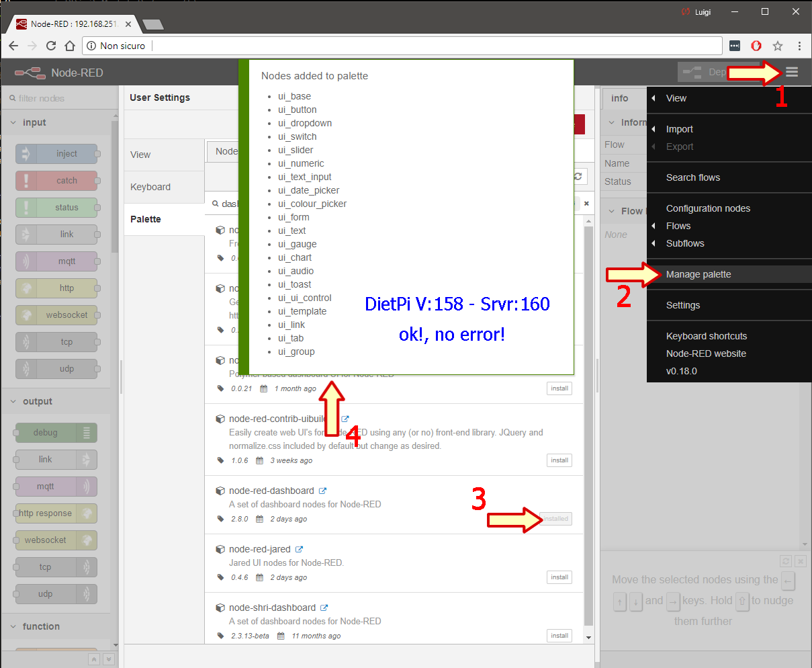
Task: Collapse all palette categories
Action: click(94, 660)
